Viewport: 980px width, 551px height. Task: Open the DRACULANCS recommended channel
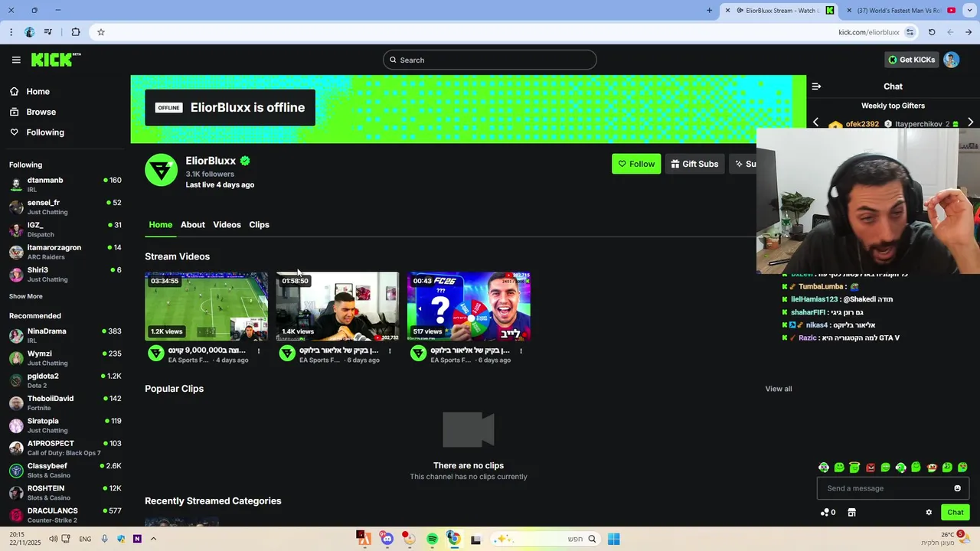pyautogui.click(x=65, y=514)
